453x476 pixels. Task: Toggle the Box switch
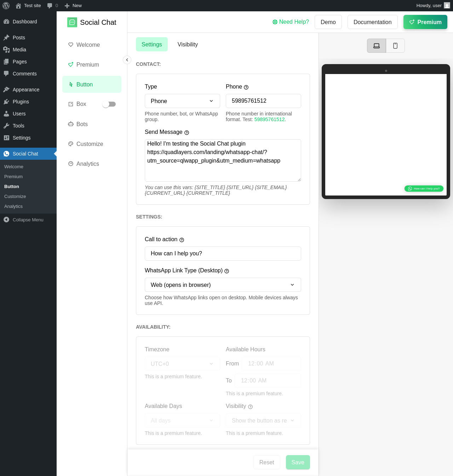[109, 104]
